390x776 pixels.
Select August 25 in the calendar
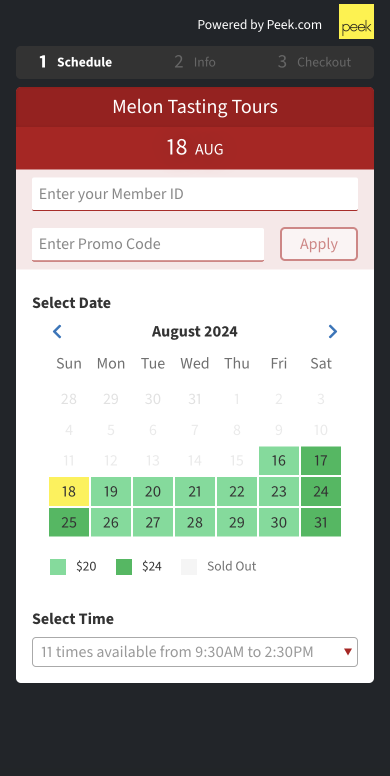coord(69,522)
